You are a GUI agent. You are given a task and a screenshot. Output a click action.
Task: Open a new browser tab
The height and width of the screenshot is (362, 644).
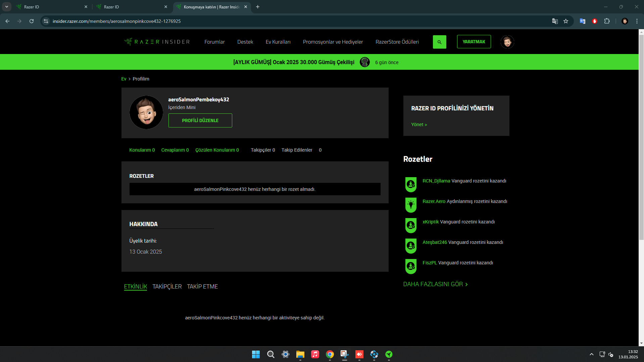pyautogui.click(x=258, y=7)
